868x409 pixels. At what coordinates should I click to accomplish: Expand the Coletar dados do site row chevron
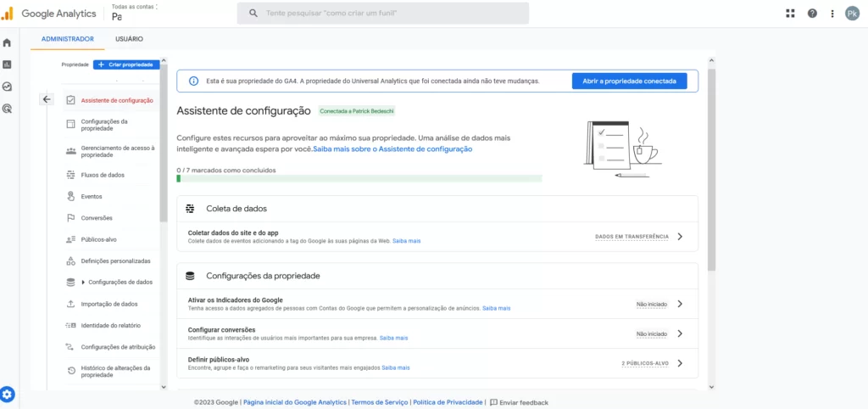click(680, 237)
